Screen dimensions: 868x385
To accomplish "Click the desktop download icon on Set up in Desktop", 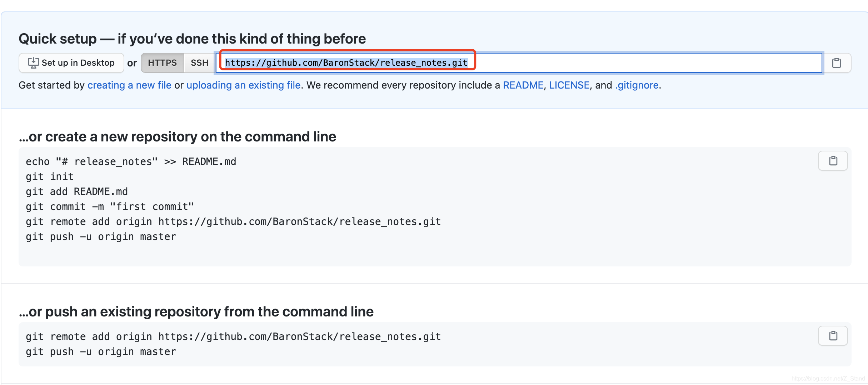I will (33, 62).
